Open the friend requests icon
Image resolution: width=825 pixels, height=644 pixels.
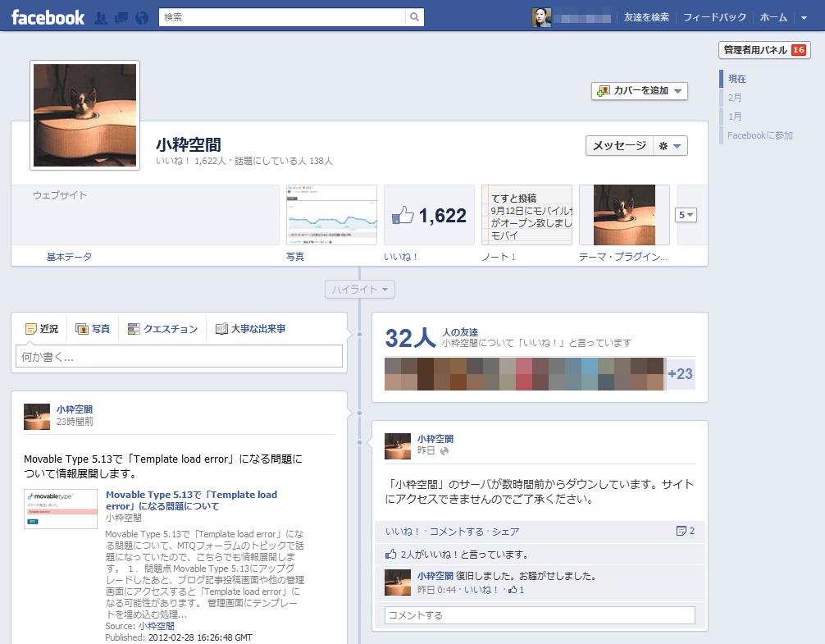[101, 18]
